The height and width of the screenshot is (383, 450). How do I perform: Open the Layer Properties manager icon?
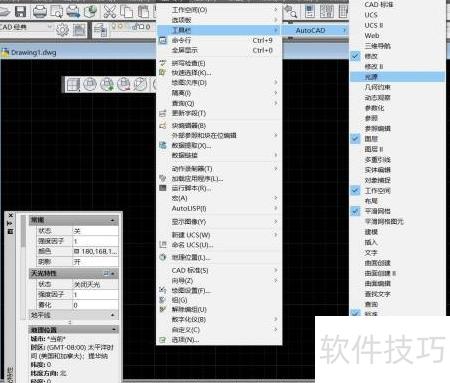tap(100, 30)
